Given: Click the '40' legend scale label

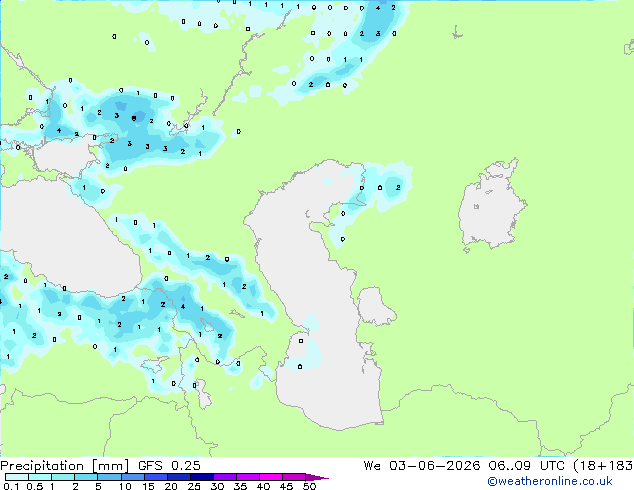Looking at the screenshot, I should pyautogui.click(x=263, y=486).
